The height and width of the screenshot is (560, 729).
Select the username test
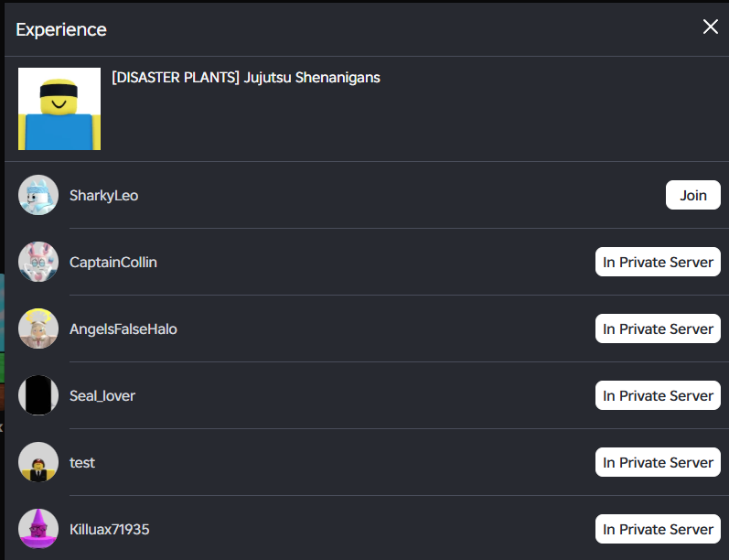(82, 463)
